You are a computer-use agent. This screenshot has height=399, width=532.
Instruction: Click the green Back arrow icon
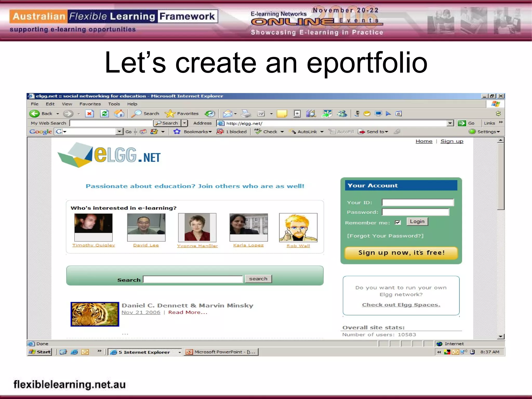click(x=34, y=114)
